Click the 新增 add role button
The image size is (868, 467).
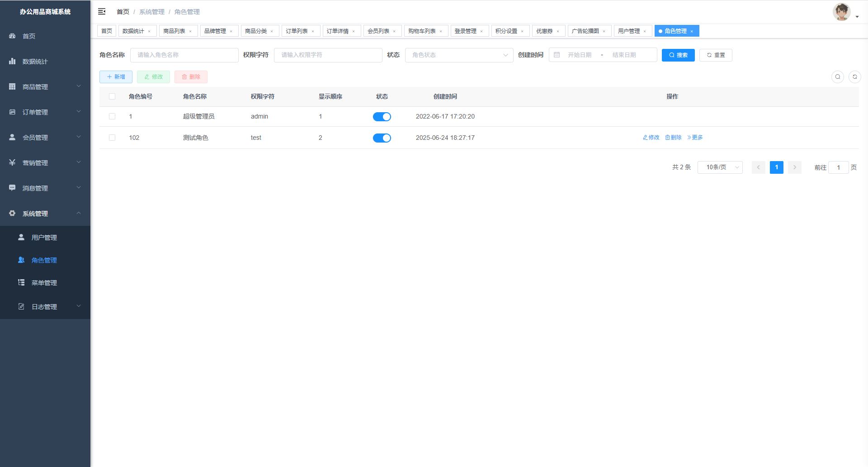[116, 77]
